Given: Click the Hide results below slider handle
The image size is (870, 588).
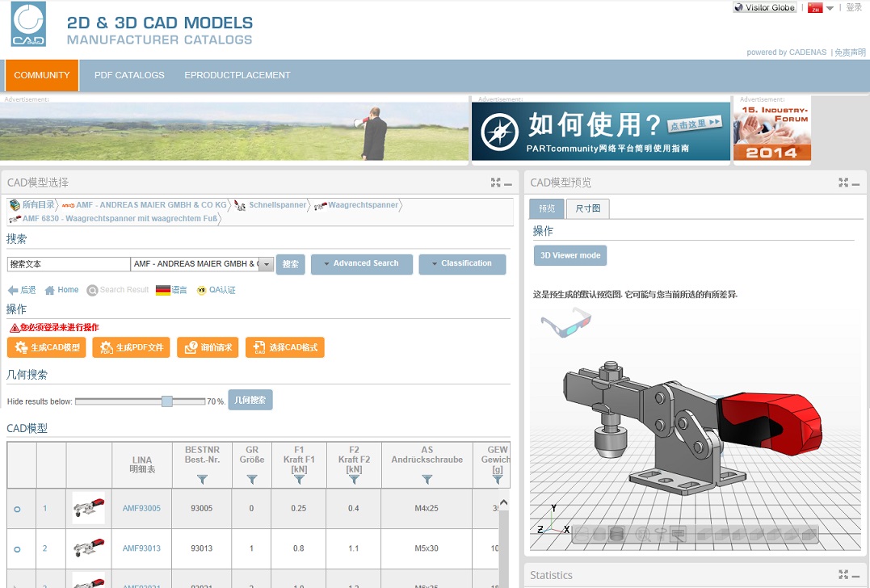Looking at the screenshot, I should click(x=166, y=401).
